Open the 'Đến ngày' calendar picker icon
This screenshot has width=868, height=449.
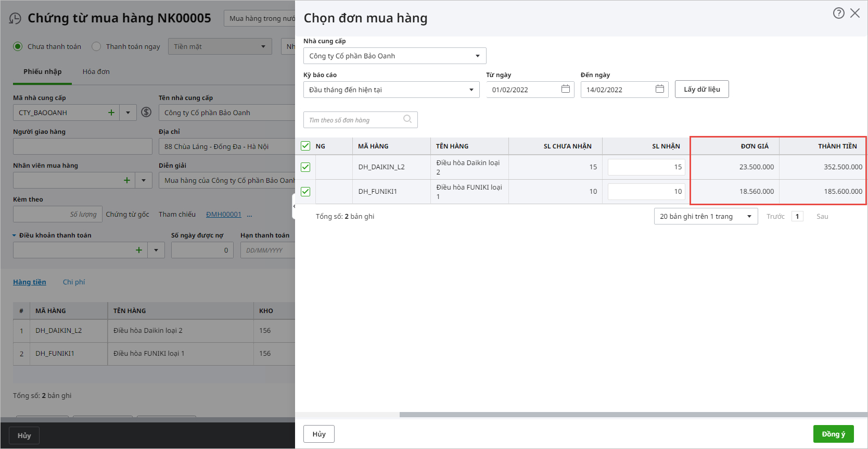pos(659,89)
